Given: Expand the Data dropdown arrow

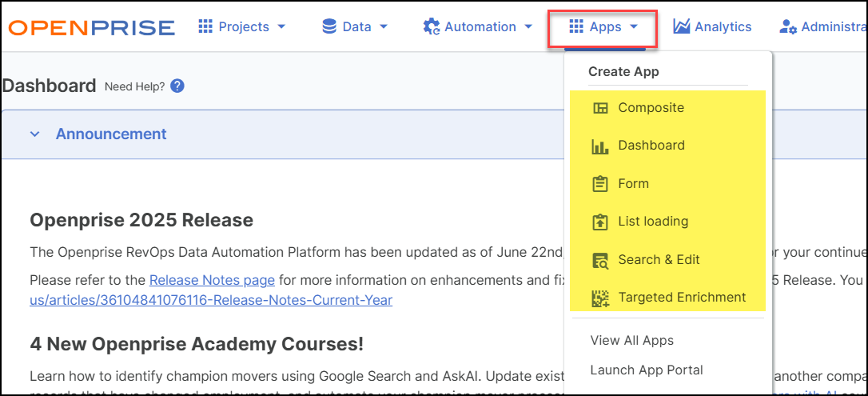Looking at the screenshot, I should coord(383,26).
